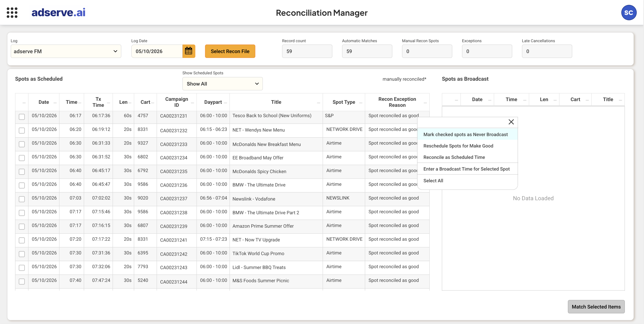
Task: Open Campaign ID column menu
Action: 192,103
